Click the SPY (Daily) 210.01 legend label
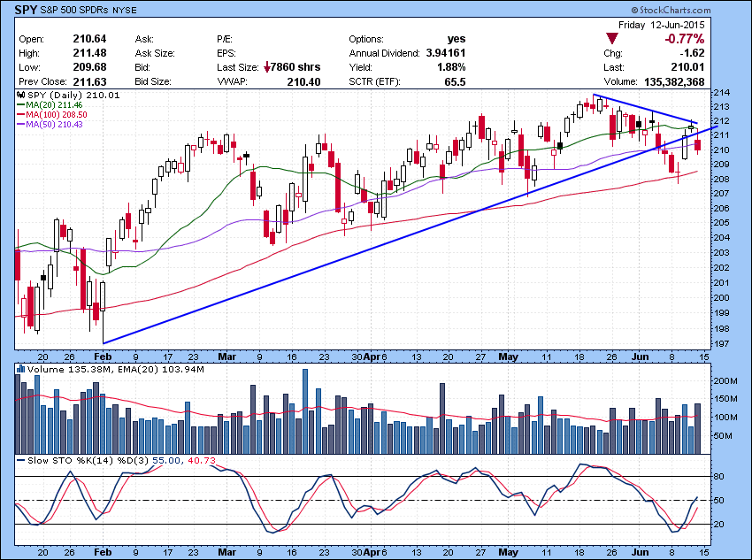 point(73,95)
